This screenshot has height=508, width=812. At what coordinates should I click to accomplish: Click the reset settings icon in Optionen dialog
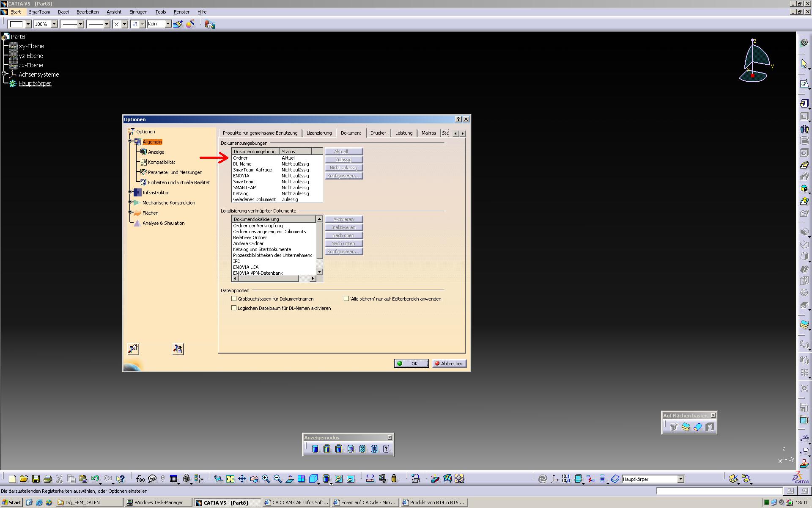(x=133, y=349)
